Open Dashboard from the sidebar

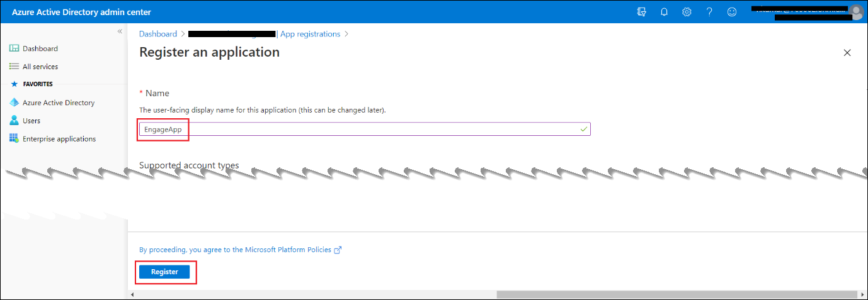(40, 48)
